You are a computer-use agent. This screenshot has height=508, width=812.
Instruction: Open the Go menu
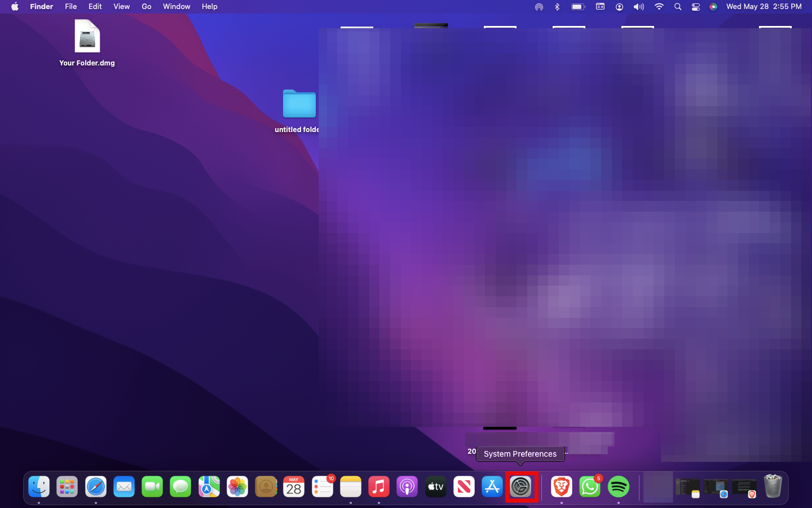coord(147,7)
